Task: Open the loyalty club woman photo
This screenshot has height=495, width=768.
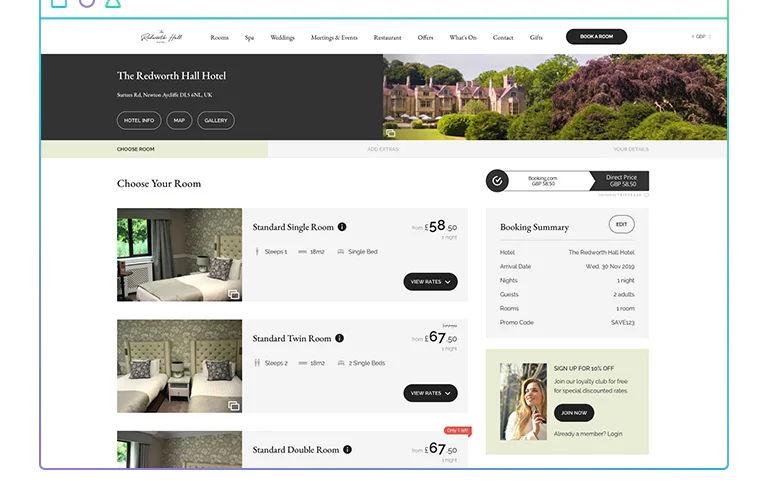Action: [523, 401]
